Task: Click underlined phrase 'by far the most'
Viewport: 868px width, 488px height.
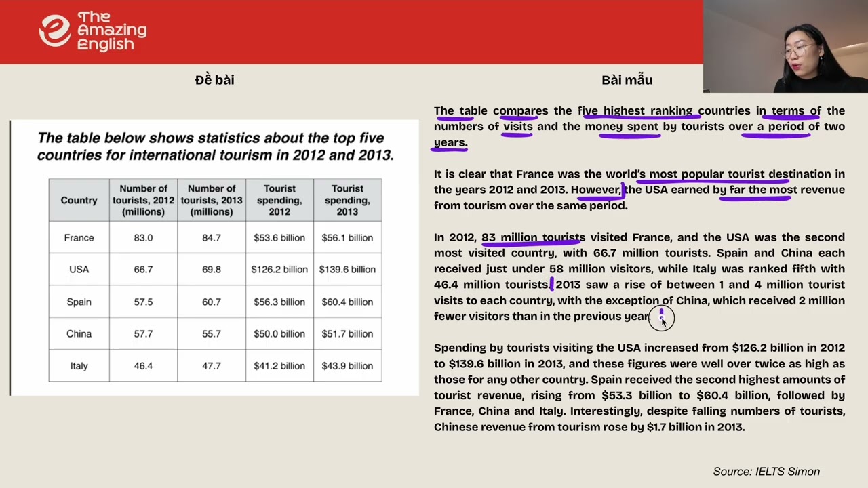Action: 755,190
